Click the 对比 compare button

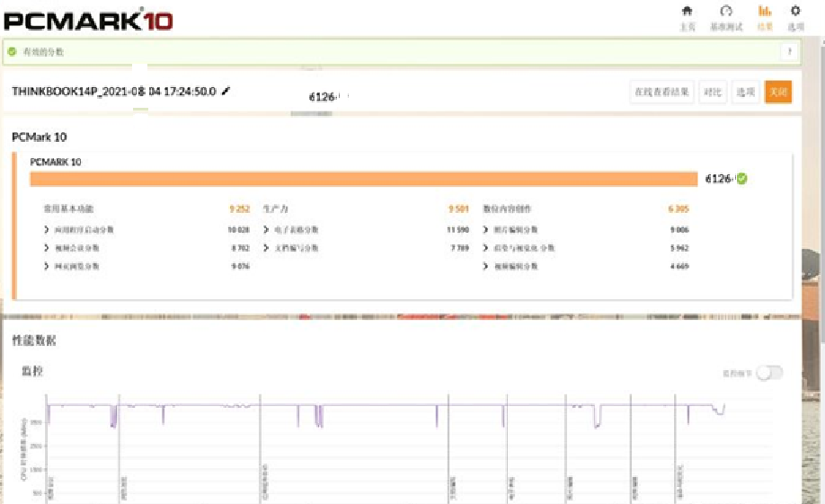(x=713, y=92)
